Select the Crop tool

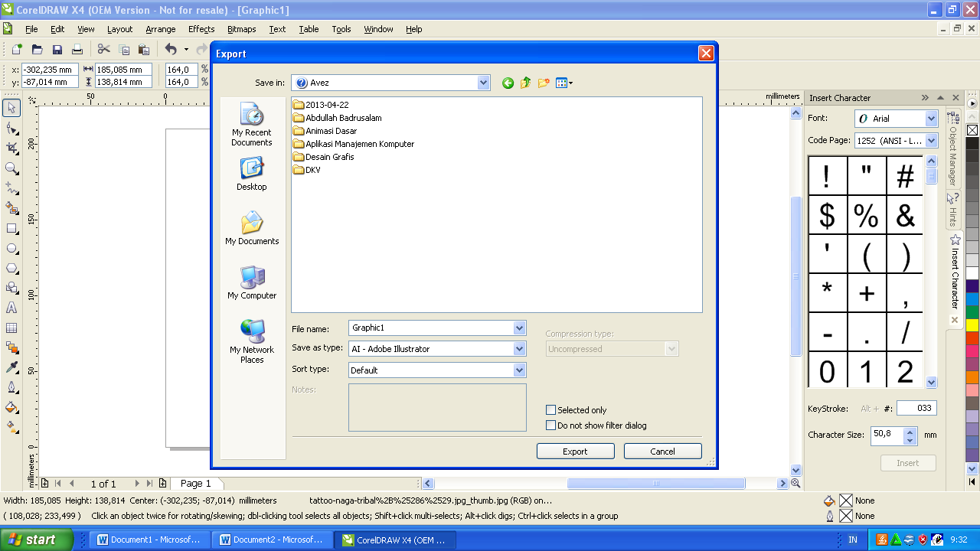11,148
